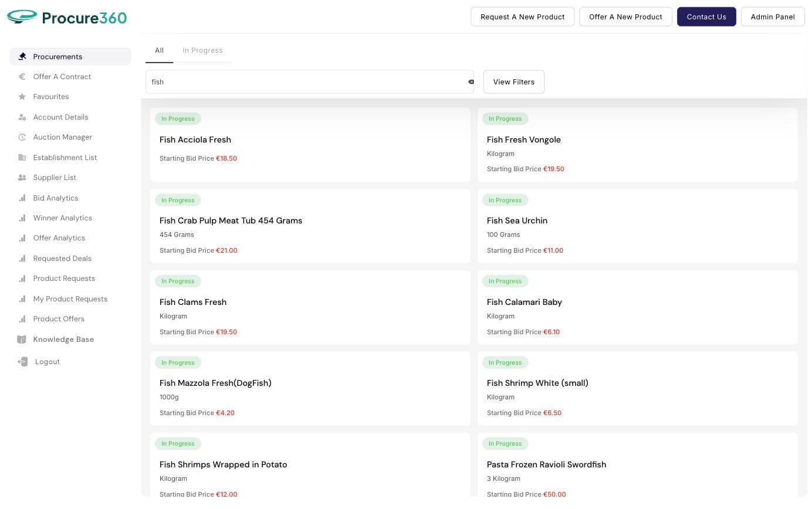This screenshot has height=509, width=812.
Task: Click the user icon beside Account Details
Action: [x=22, y=117]
